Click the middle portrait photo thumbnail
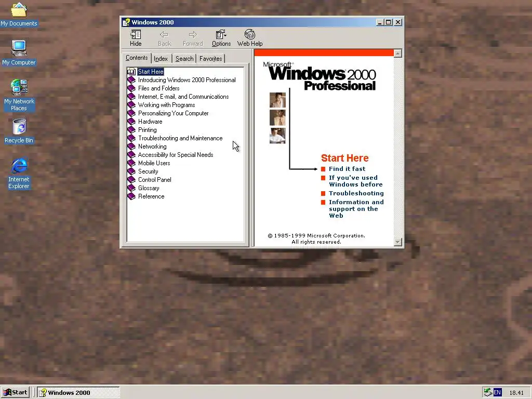This screenshot has width=532, height=399. [277, 118]
